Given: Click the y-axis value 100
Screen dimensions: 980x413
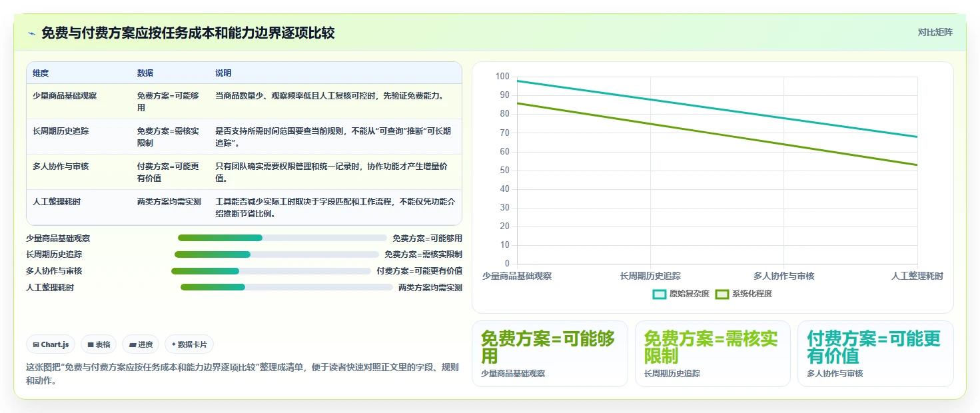Looking at the screenshot, I should coord(502,77).
